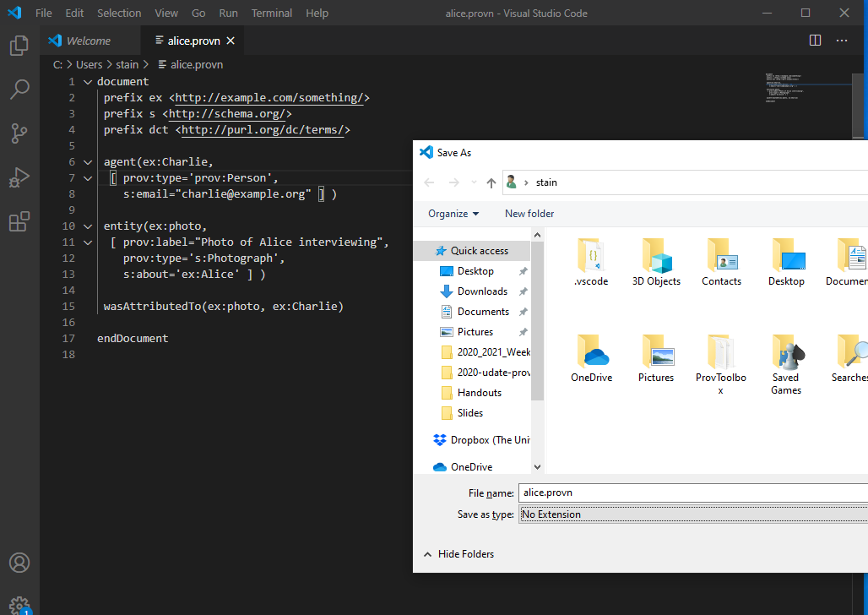Open the Accounts menu icon
The height and width of the screenshot is (615, 868).
19,563
